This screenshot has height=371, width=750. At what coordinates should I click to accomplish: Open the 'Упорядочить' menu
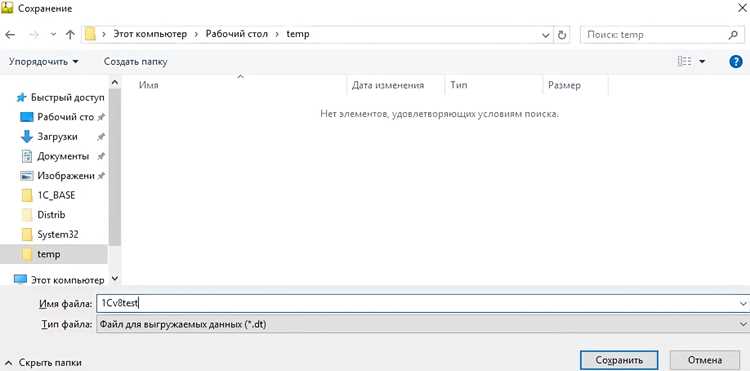click(x=44, y=62)
